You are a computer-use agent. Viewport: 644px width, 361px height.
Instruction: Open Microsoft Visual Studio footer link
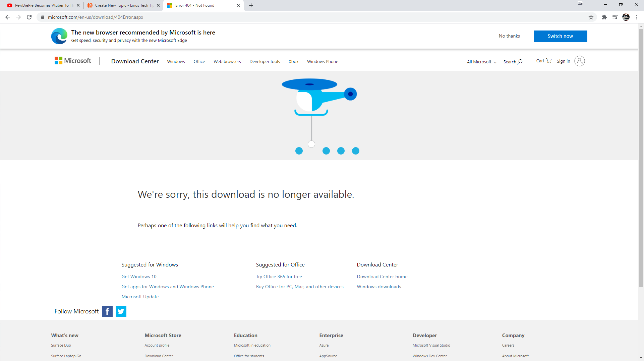tap(431, 345)
